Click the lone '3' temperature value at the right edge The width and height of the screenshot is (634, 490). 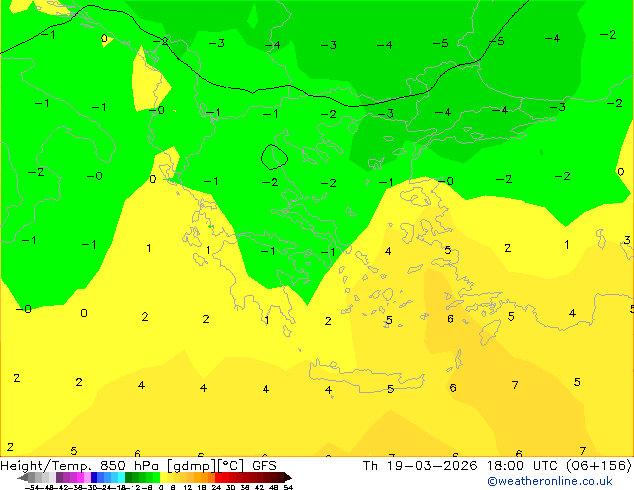click(626, 240)
